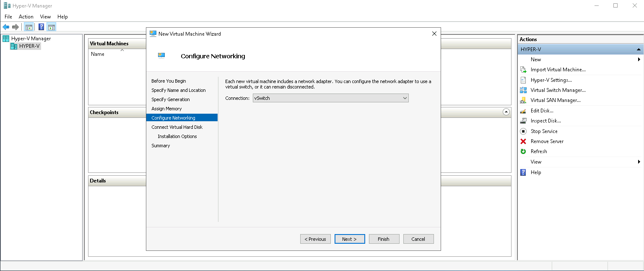Screen dimensions: 644x271
Task: Open the Connection dropdown showing vSwitch
Action: (330, 98)
